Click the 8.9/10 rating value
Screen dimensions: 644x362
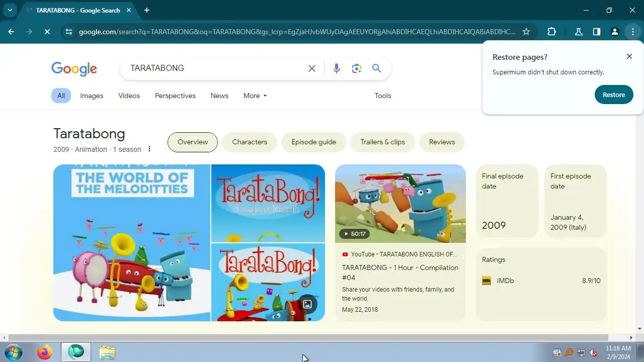click(591, 281)
